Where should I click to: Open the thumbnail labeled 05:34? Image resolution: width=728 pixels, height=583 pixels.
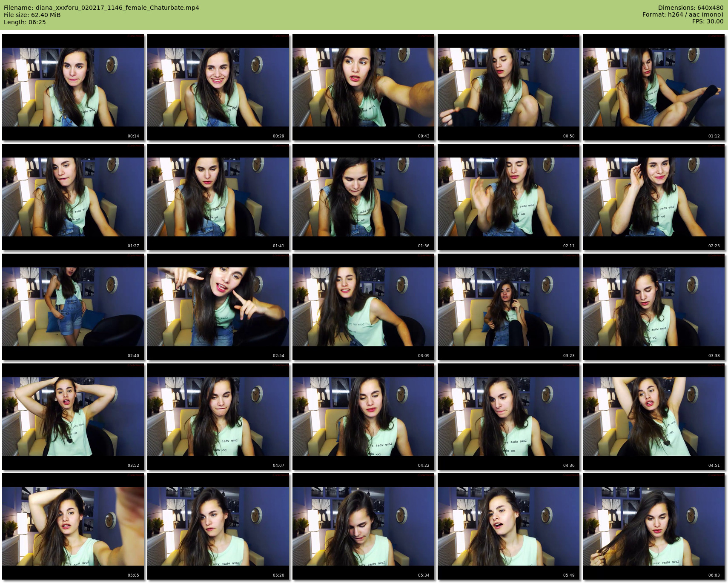[x=364, y=526]
